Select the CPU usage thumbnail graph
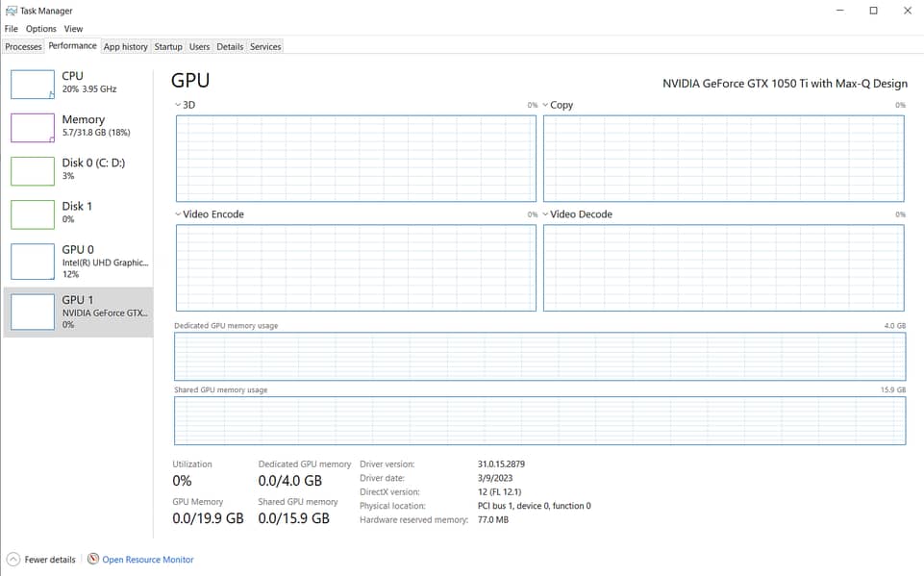 33,85
